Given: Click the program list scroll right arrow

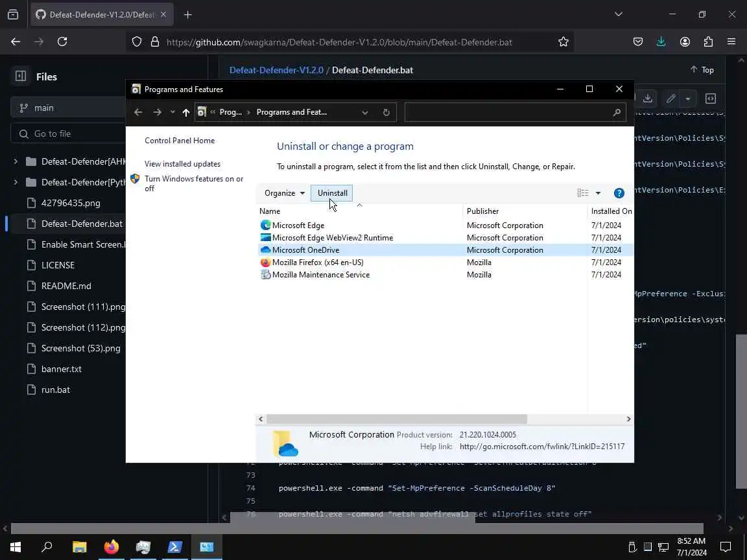Looking at the screenshot, I should [628, 419].
